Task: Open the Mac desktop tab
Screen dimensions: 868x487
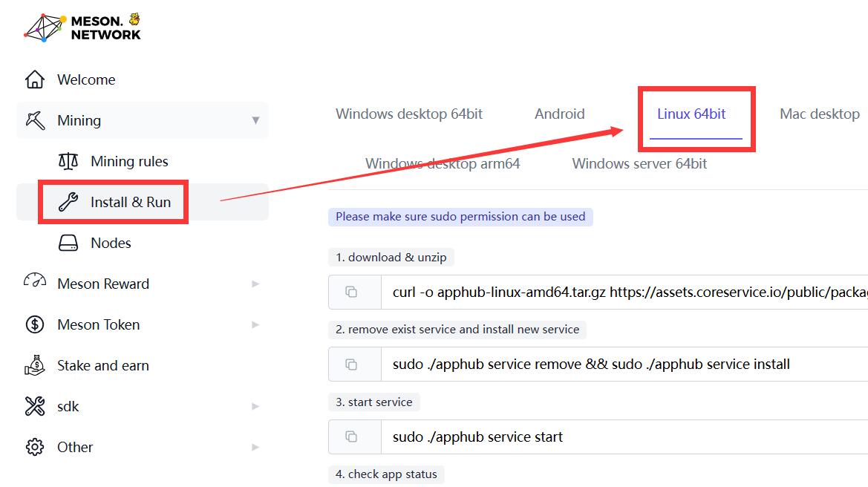Action: (820, 114)
